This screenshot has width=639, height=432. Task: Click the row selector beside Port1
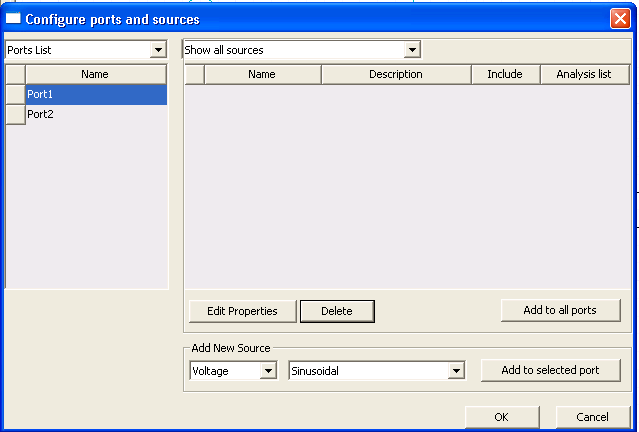(15, 94)
